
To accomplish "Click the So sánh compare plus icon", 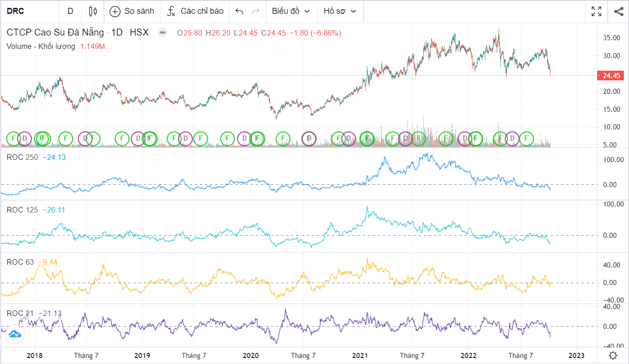I will (x=115, y=12).
